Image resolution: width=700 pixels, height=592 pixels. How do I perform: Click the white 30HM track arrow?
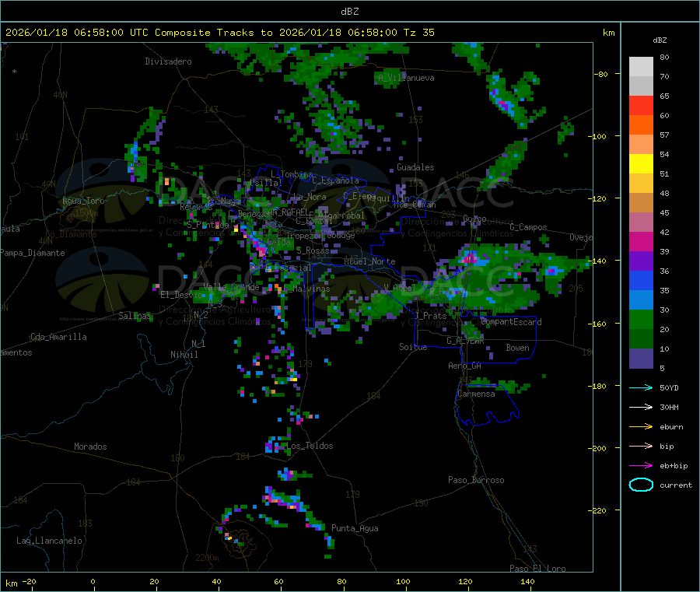641,407
